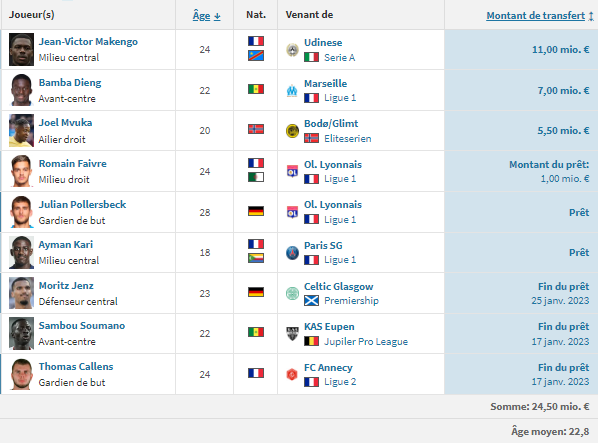This screenshot has height=443, width=598.
Task: Open the Jupiler Pro League link
Action: coord(366,342)
